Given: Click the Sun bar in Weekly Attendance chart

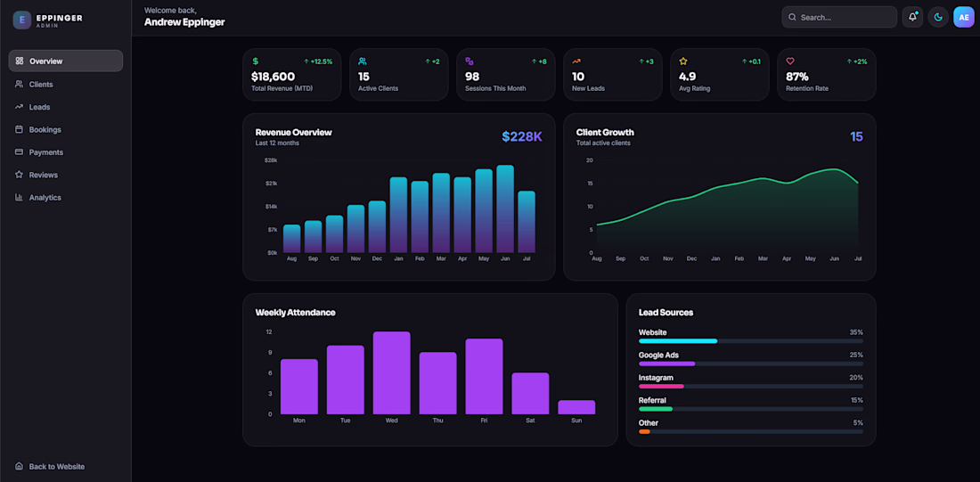Looking at the screenshot, I should point(576,407).
